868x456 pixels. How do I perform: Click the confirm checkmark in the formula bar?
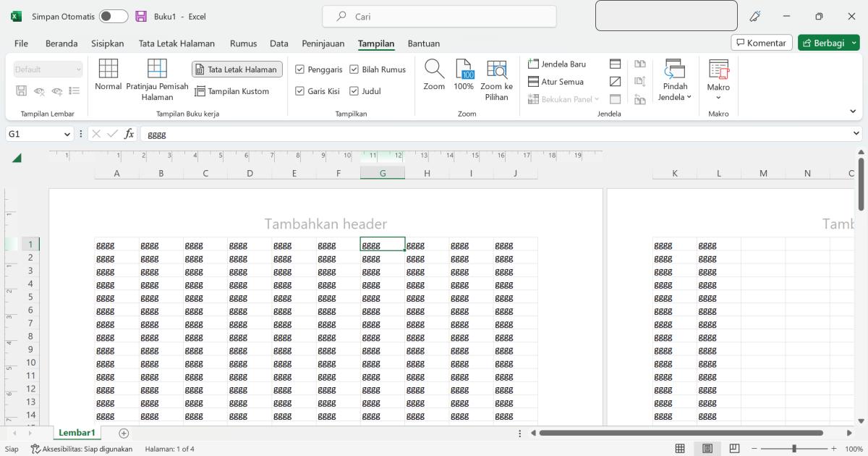point(112,134)
